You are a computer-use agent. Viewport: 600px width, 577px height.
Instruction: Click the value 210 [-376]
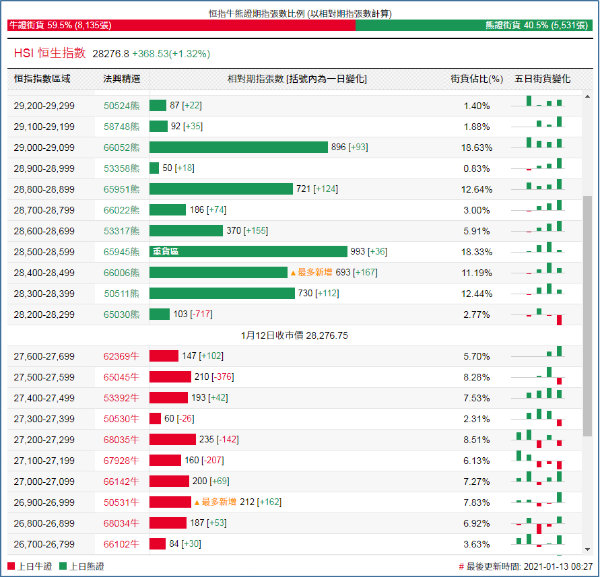[214, 377]
